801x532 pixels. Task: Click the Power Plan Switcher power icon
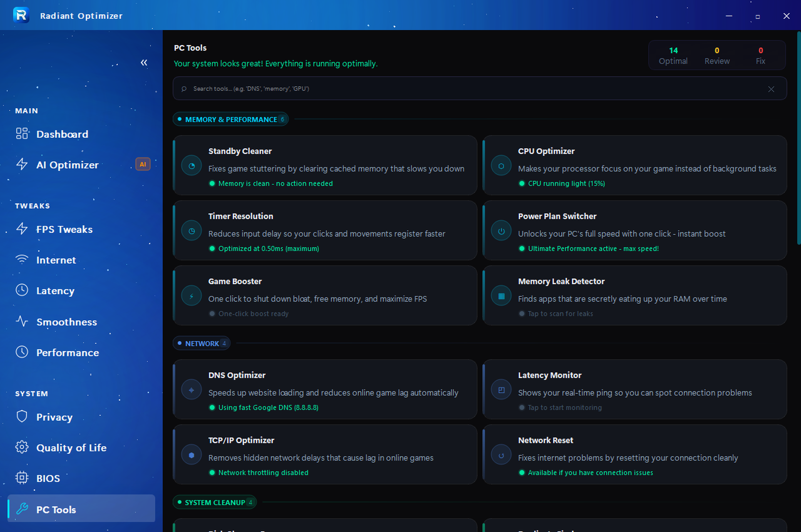pos(501,230)
